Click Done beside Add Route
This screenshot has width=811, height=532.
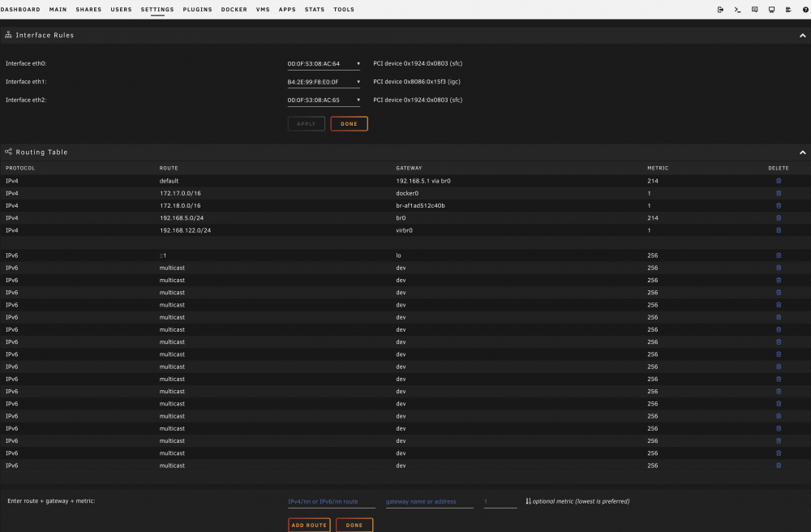pyautogui.click(x=354, y=525)
